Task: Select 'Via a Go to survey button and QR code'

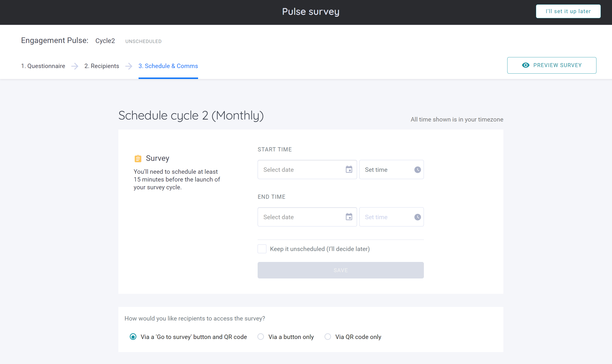Action: [x=133, y=337]
